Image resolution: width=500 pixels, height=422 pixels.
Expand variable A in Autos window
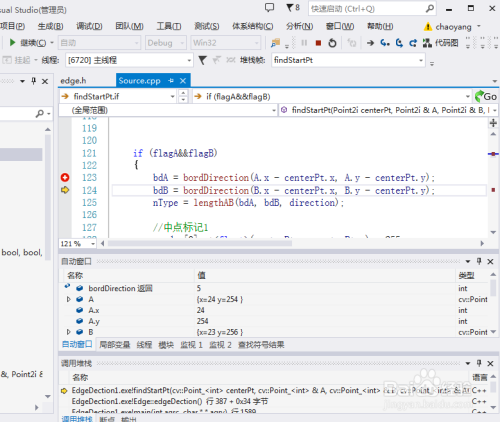pyautogui.click(x=69, y=299)
